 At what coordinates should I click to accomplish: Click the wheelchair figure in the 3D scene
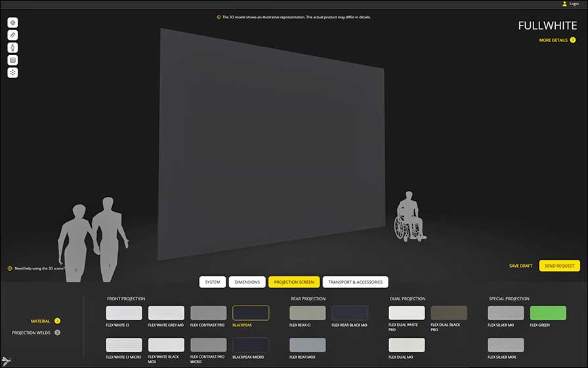[409, 216]
